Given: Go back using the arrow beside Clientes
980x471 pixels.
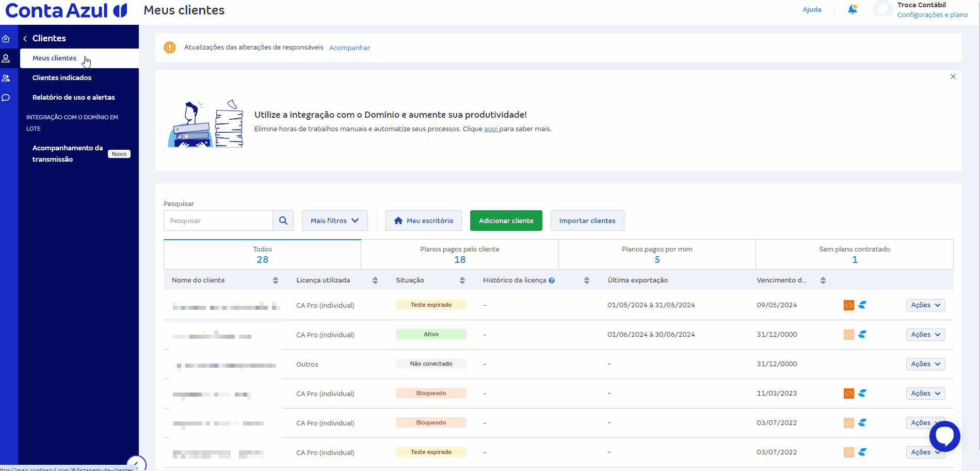Looking at the screenshot, I should (x=25, y=39).
